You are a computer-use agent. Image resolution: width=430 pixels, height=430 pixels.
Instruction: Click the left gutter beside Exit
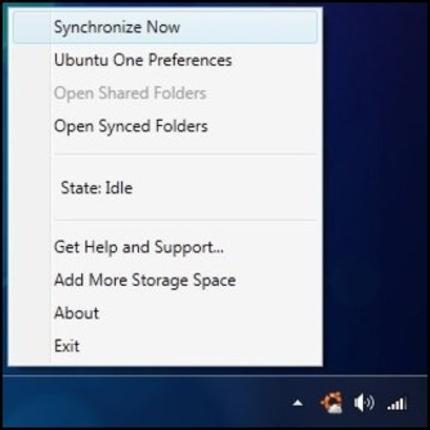click(30, 346)
